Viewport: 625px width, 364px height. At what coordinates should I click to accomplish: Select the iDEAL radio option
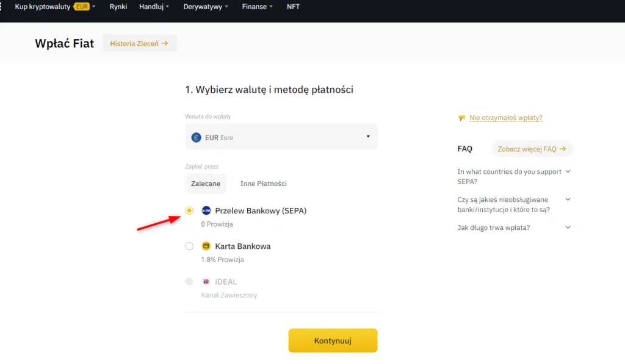tap(189, 282)
